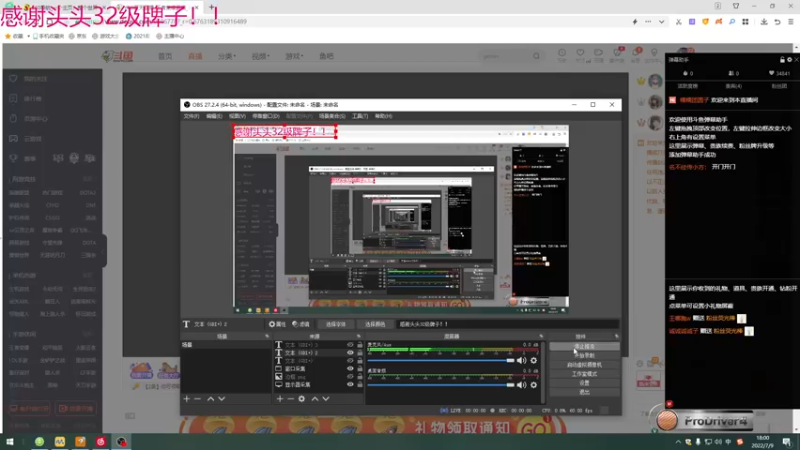Toggle visibility of the display capture source

[x=350, y=385]
